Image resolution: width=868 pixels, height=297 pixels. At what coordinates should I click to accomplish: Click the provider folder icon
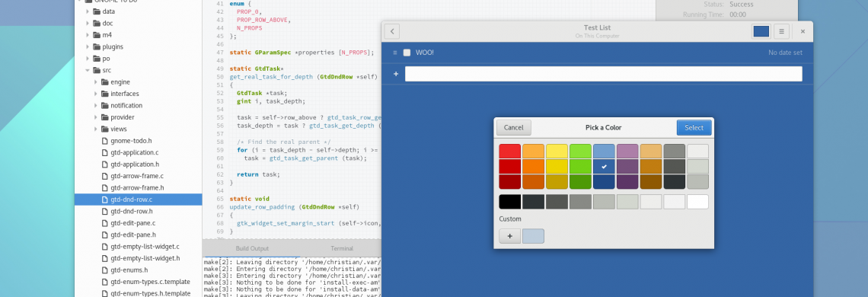(x=104, y=117)
